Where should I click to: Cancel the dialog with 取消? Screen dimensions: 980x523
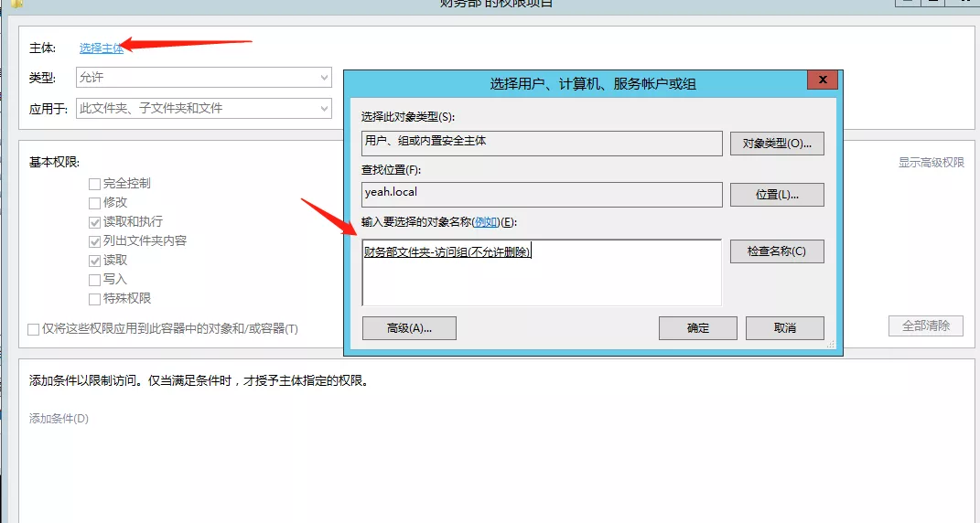tap(784, 327)
